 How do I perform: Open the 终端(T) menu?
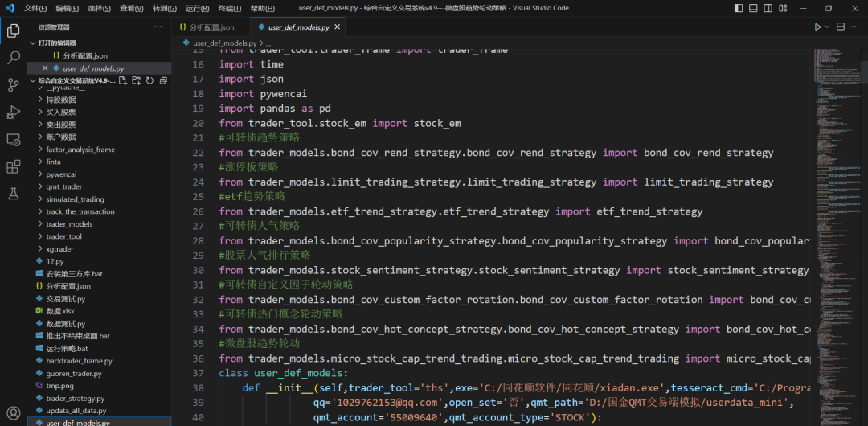coord(230,8)
